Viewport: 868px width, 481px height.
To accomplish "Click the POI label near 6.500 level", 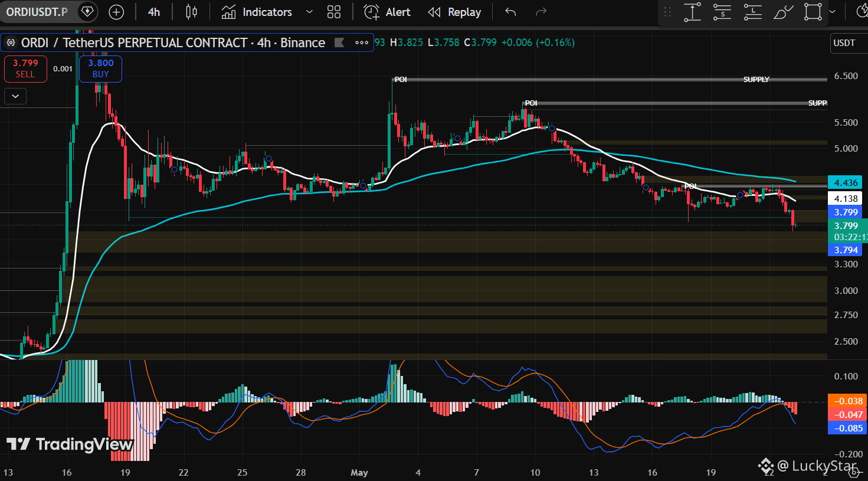I will coord(401,80).
